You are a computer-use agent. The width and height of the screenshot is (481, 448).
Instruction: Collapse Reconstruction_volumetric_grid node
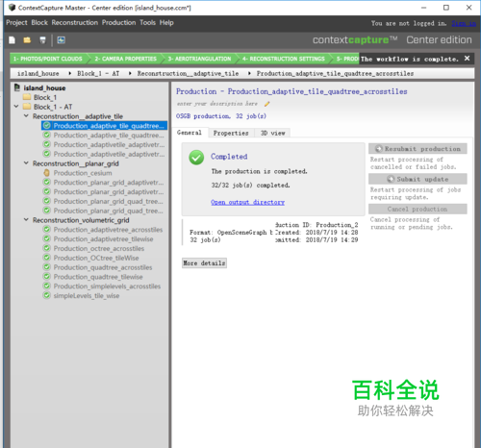(26, 220)
